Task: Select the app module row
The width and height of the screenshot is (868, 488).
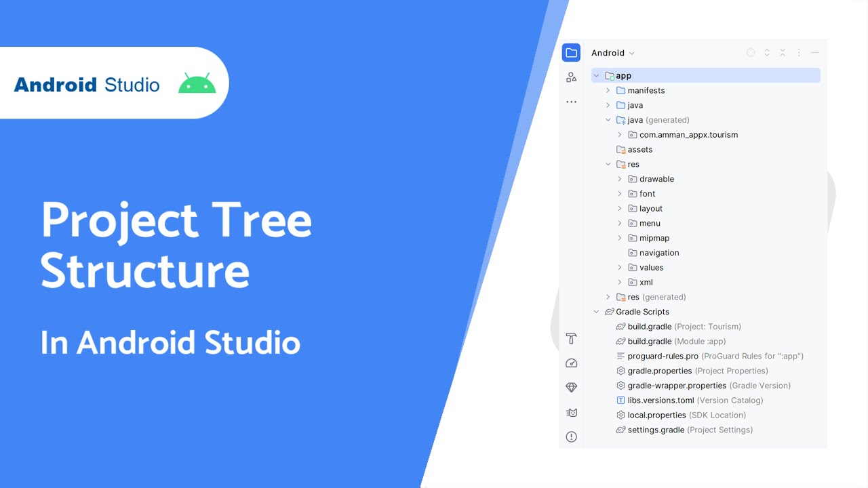Action: pyautogui.click(x=705, y=76)
